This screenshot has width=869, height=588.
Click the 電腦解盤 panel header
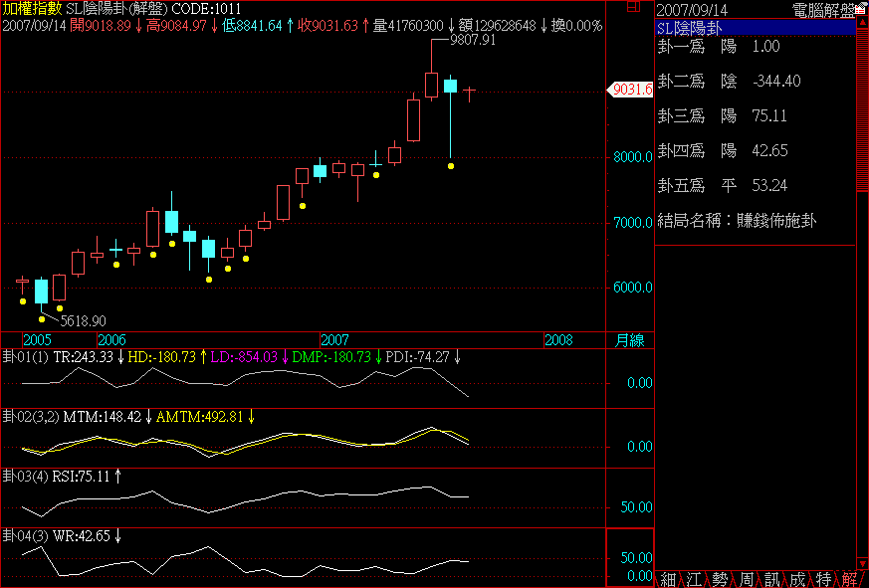pos(822,9)
